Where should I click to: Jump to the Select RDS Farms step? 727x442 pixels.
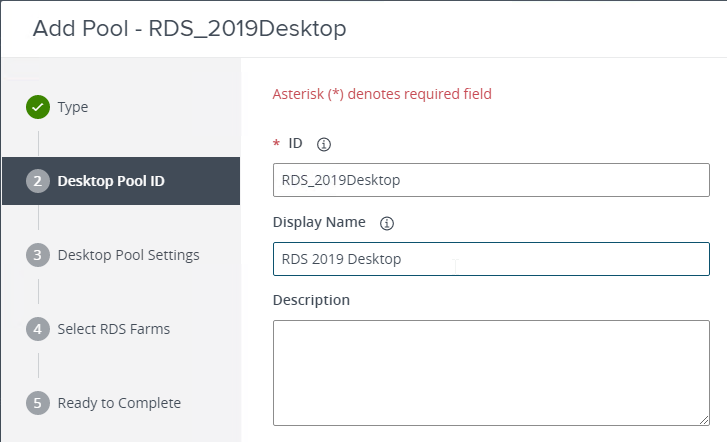[114, 329]
